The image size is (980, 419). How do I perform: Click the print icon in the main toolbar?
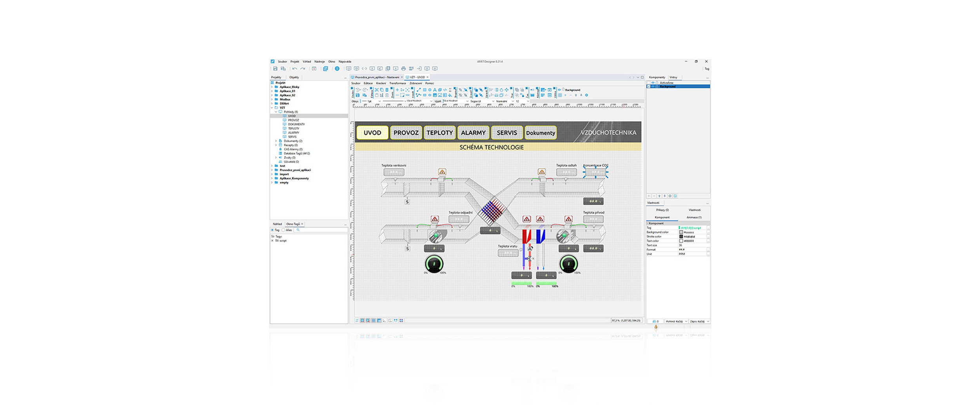click(x=403, y=69)
